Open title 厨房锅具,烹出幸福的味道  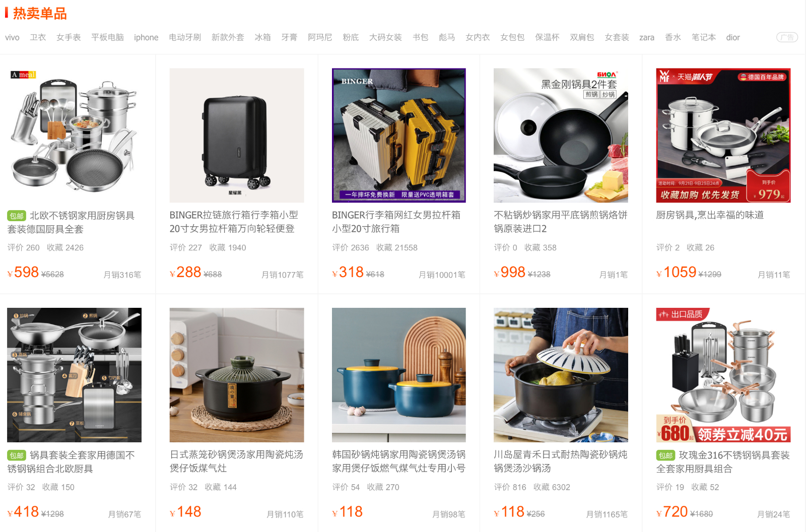[x=710, y=215]
